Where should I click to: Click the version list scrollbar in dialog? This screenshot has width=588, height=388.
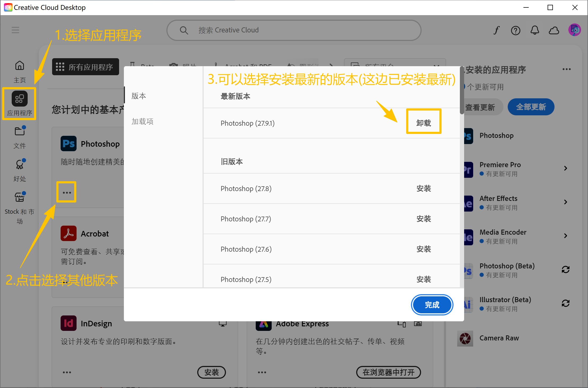[x=462, y=90]
